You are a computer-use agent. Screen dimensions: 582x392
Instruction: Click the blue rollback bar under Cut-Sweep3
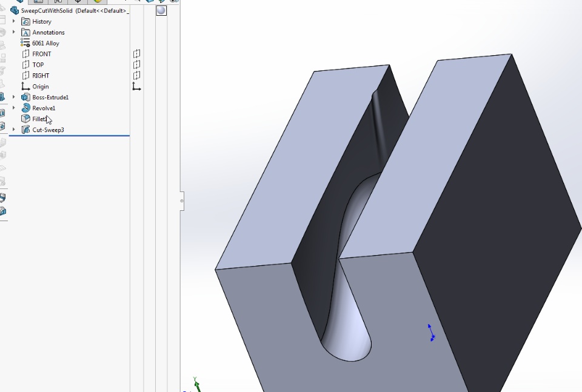tap(69, 136)
